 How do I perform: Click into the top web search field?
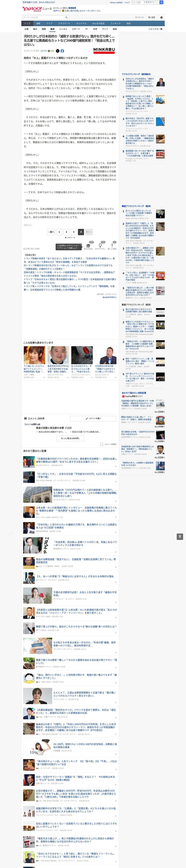click(x=137, y=2)
